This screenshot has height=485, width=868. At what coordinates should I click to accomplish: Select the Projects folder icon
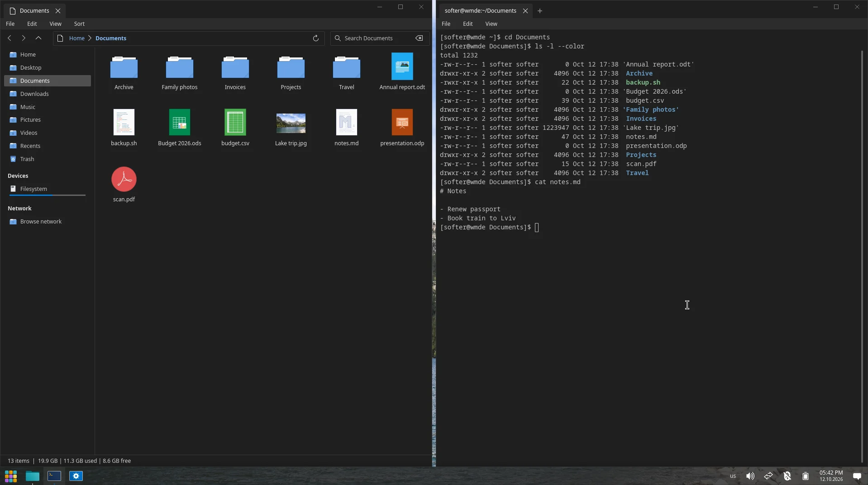pos(291,67)
